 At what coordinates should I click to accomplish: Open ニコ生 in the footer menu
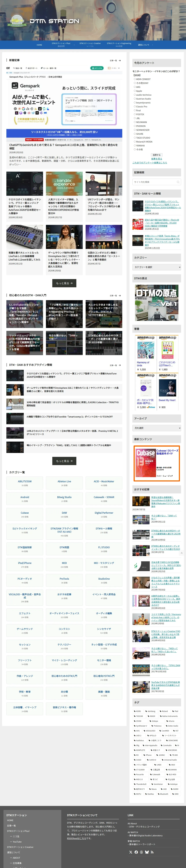(16, 836)
